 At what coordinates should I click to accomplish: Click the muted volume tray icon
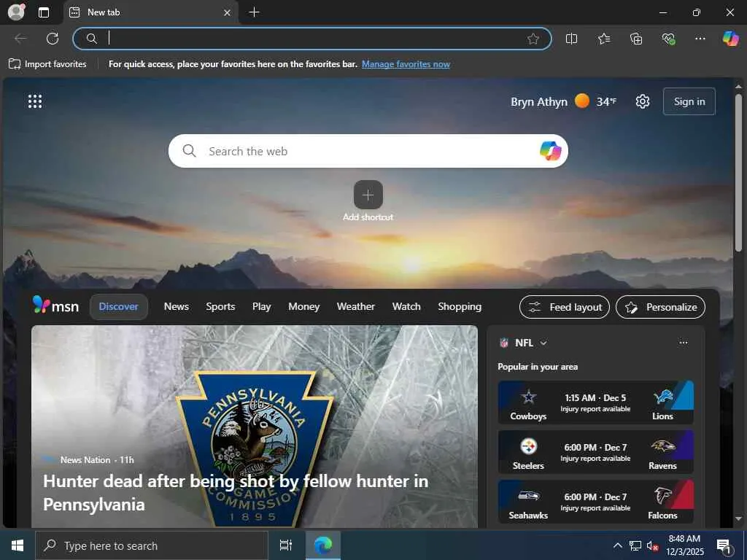pos(652,545)
